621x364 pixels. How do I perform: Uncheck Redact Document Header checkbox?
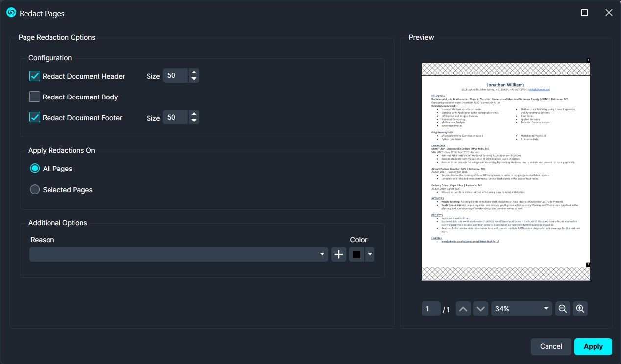(x=35, y=76)
